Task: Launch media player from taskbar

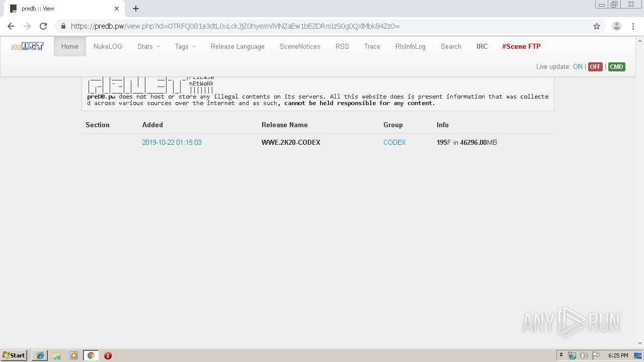Action: click(74, 355)
